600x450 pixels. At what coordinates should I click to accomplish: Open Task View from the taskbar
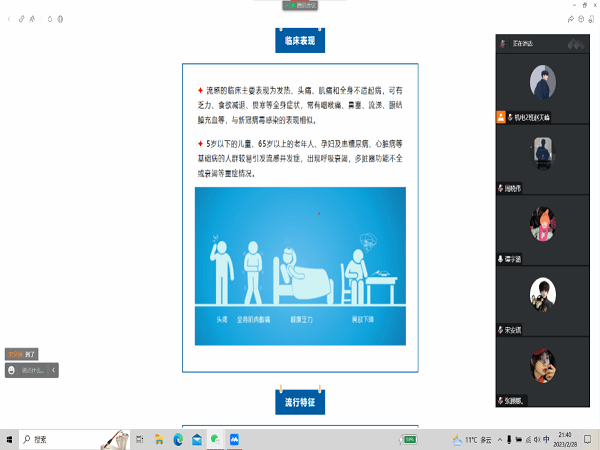(x=140, y=439)
